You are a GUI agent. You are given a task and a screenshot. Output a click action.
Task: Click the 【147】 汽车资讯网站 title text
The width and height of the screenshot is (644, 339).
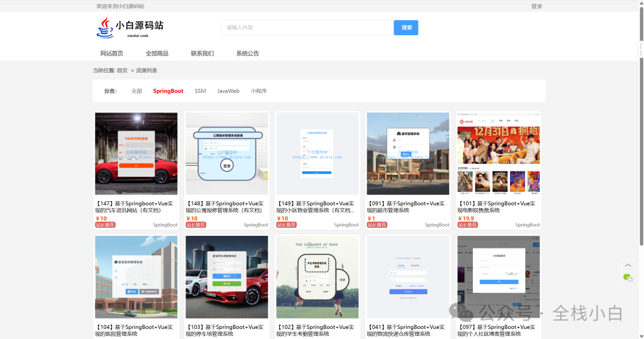click(134, 207)
